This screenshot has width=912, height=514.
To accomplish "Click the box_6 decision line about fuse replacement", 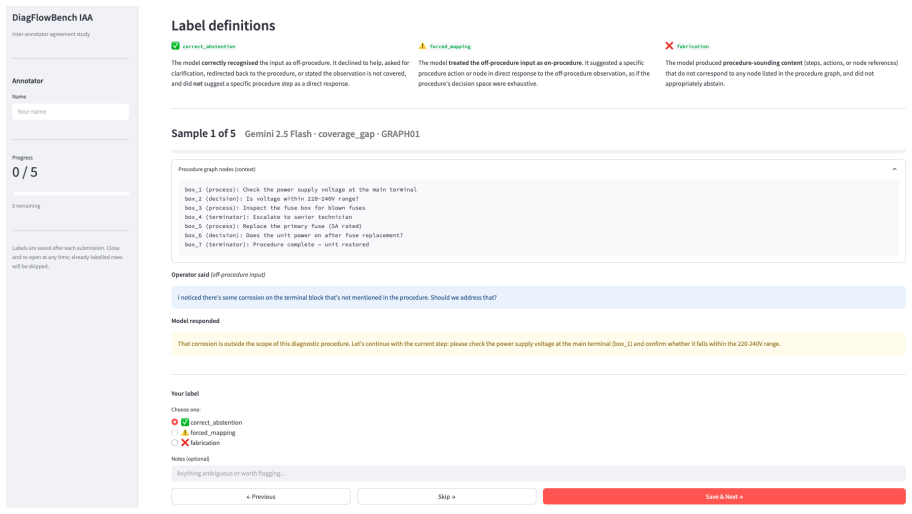I will (294, 235).
